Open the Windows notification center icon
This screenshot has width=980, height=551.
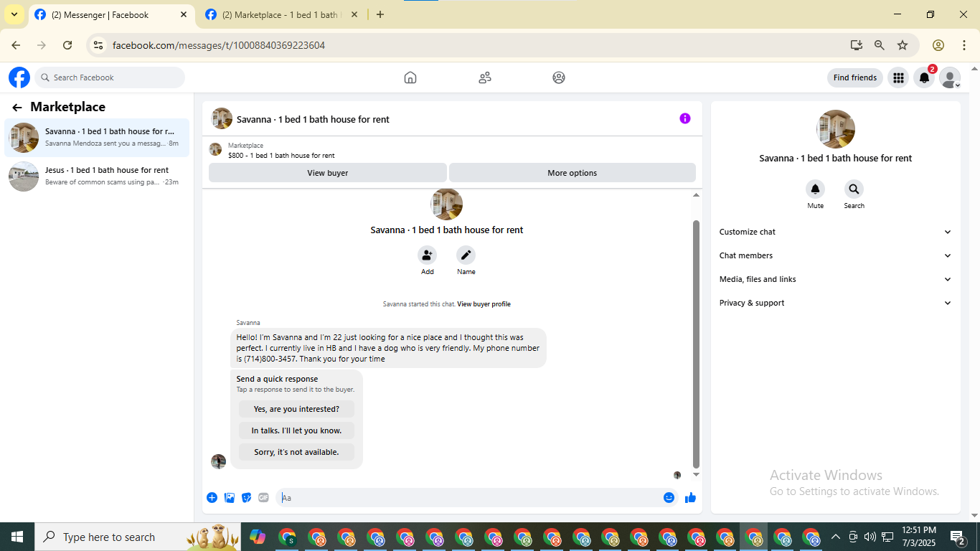958,537
